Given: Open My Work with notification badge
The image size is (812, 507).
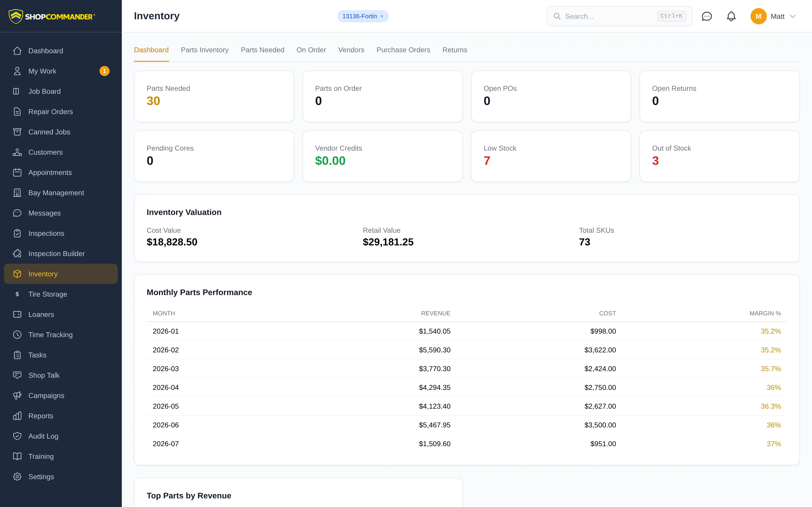Looking at the screenshot, I should (x=61, y=71).
